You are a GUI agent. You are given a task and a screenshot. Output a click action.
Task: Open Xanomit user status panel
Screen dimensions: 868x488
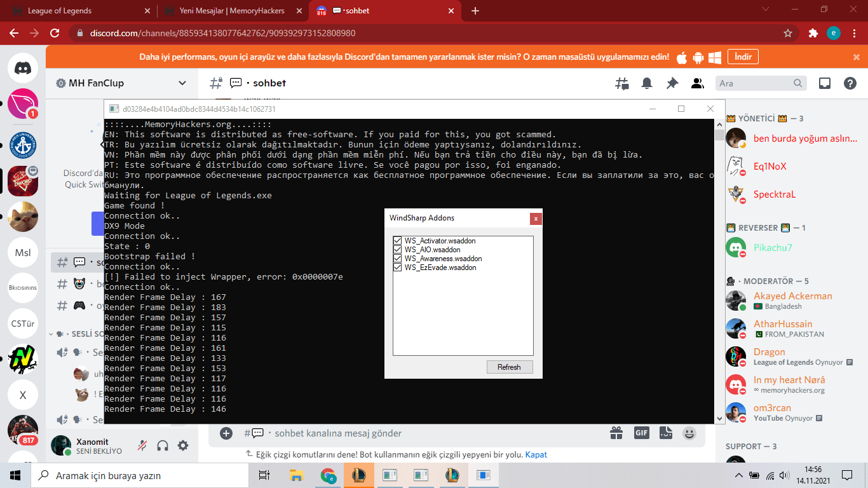pyautogui.click(x=90, y=445)
